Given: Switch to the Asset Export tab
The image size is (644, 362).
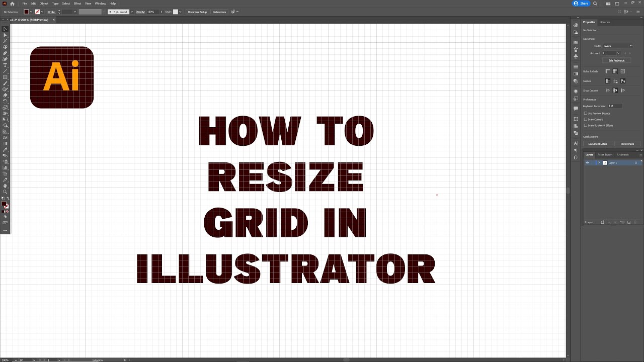Looking at the screenshot, I should [605, 155].
